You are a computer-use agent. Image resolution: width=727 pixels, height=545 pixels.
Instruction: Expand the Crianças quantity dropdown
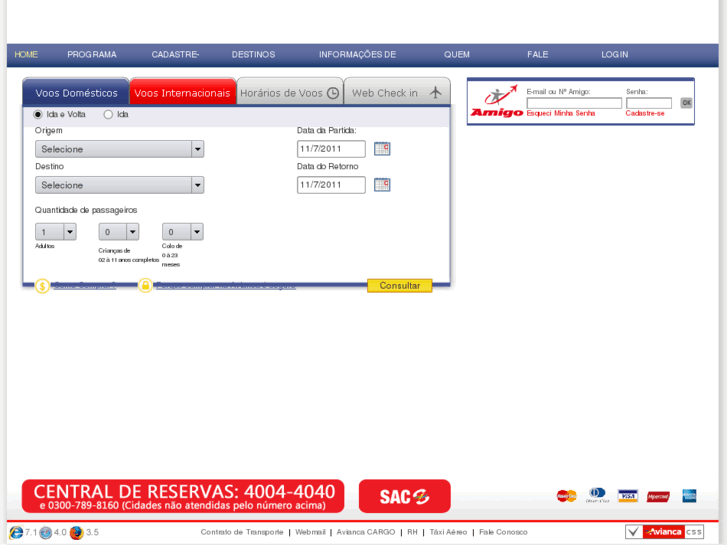[x=119, y=232]
